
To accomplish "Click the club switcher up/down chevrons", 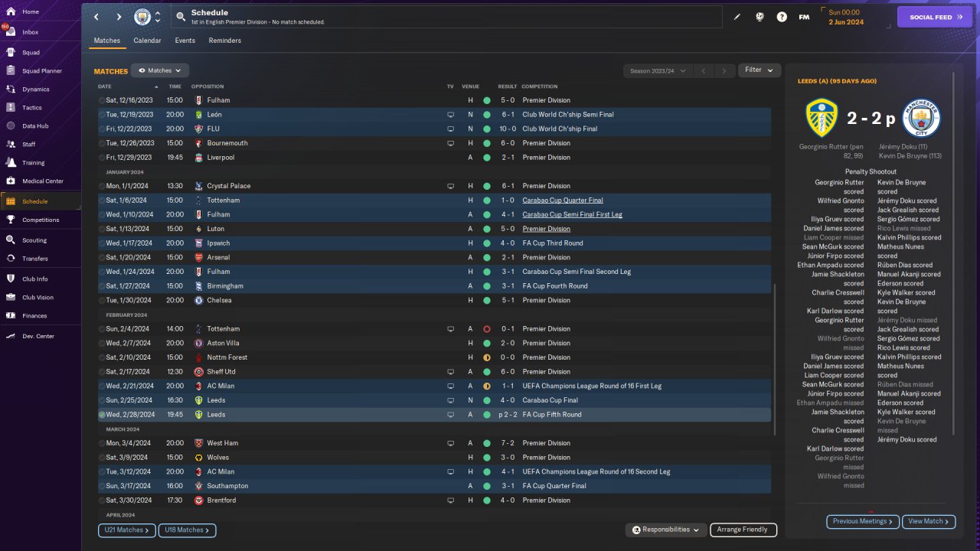I will [158, 17].
